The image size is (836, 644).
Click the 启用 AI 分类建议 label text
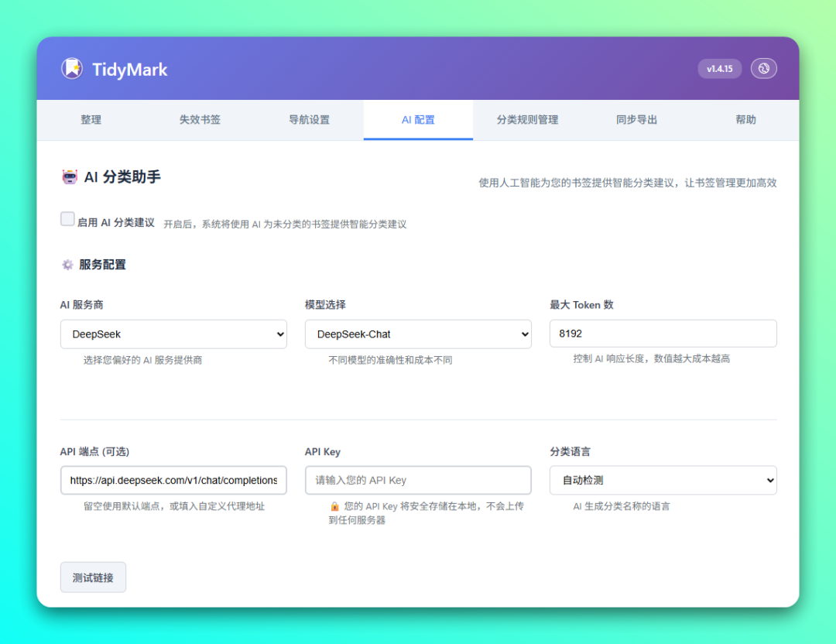115,222
